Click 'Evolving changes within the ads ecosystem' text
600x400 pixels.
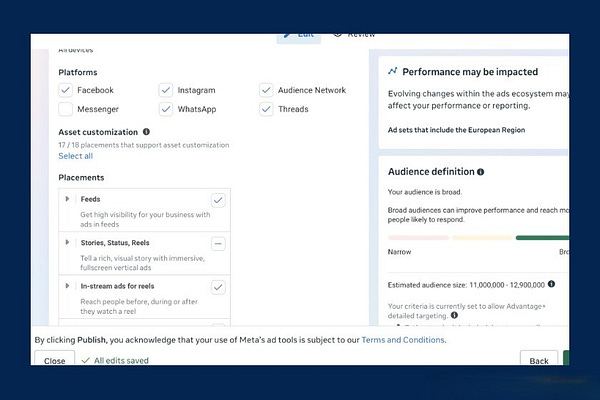(478, 100)
